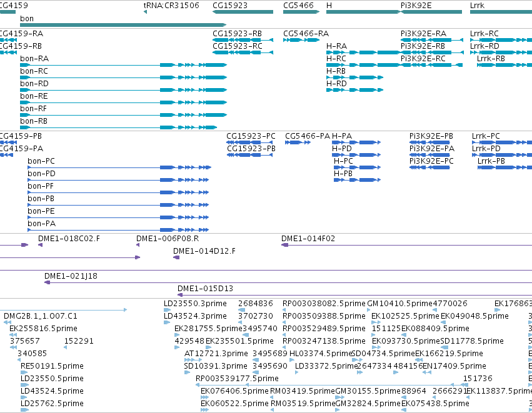
Task: Click the CG15923-PC protein label
Action: (x=251, y=136)
